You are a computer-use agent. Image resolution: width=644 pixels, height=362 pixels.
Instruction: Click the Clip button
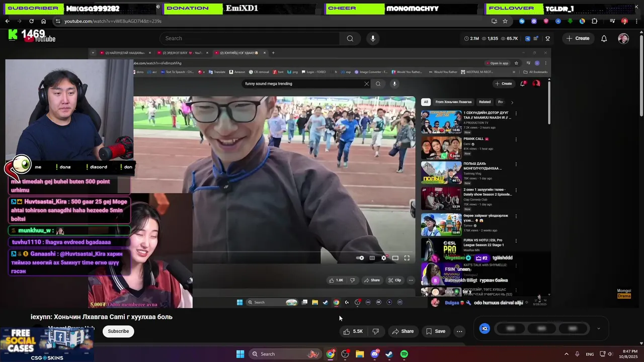click(395, 280)
